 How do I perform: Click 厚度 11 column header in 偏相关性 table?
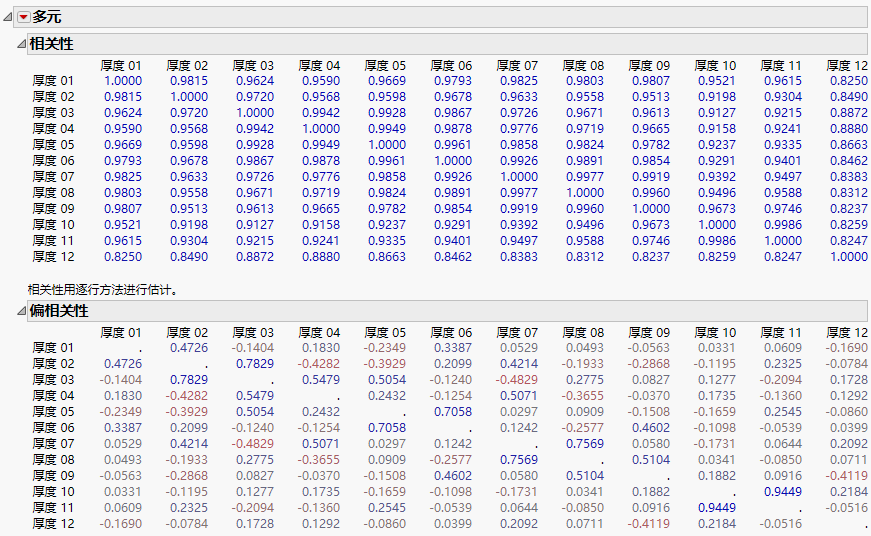click(x=781, y=333)
